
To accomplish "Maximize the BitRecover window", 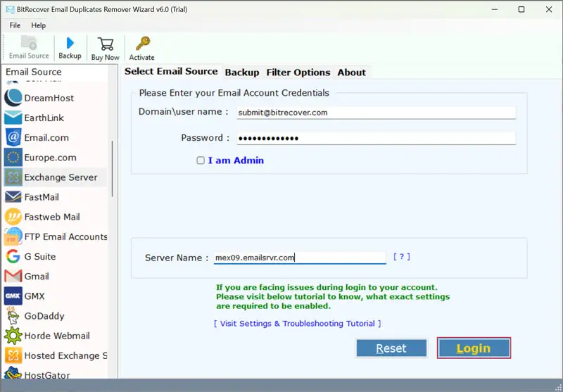I will point(521,9).
